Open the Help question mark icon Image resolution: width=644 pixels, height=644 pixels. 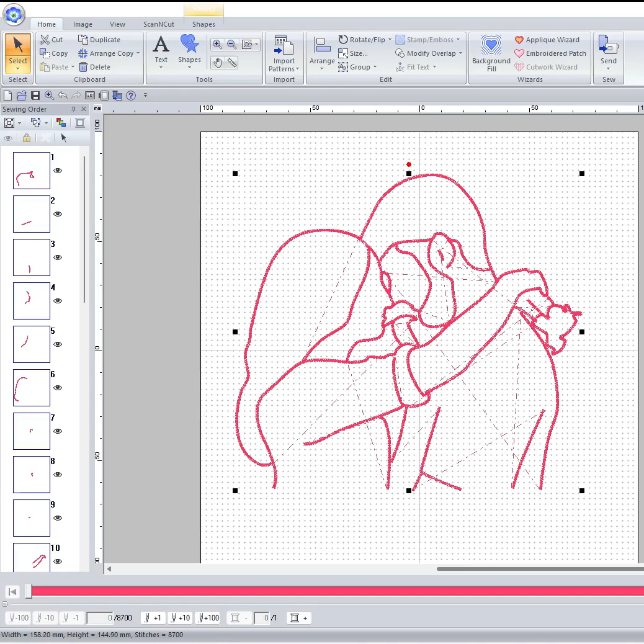131,96
